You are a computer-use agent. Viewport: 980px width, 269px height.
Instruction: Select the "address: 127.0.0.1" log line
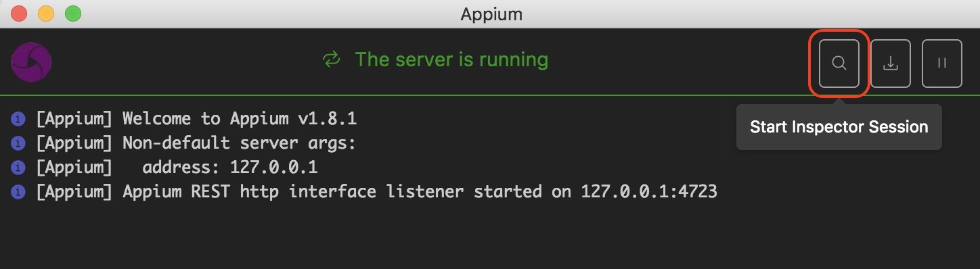pos(177,168)
